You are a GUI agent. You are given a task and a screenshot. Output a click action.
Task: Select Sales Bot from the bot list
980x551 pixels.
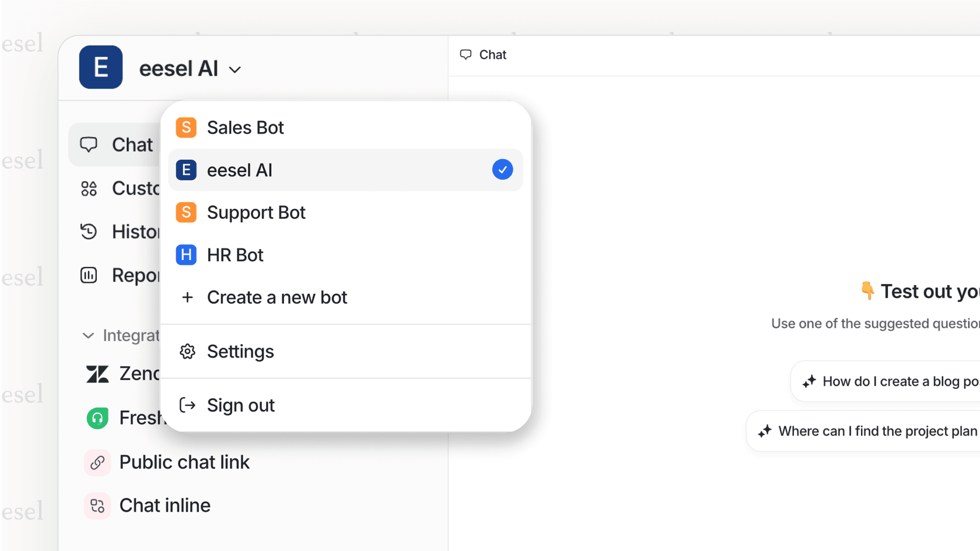tap(245, 127)
